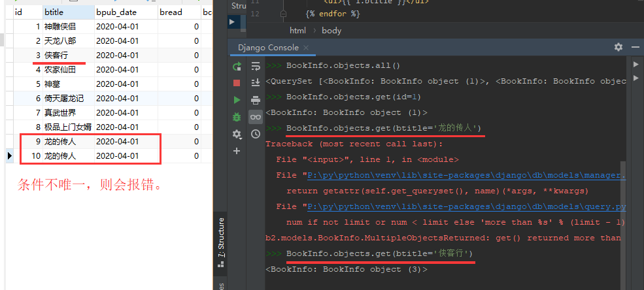644x290 pixels.
Task: Attach debugger using the green bug icon
Action: point(237,117)
